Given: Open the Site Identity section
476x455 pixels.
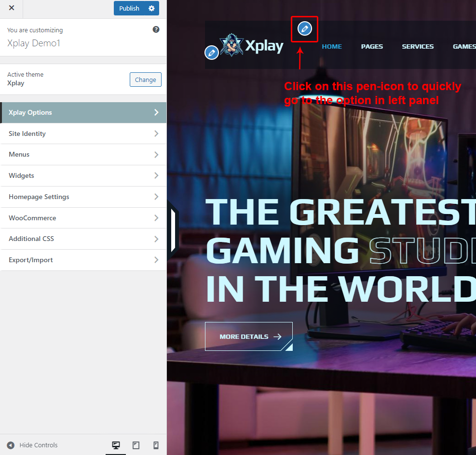Looking at the screenshot, I should (x=83, y=134).
